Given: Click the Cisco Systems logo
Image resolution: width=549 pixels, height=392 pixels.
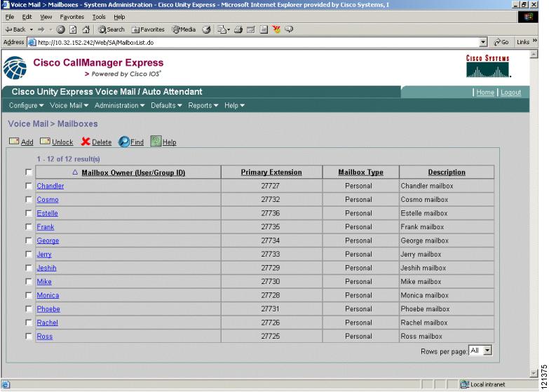Looking at the screenshot, I should (x=488, y=66).
